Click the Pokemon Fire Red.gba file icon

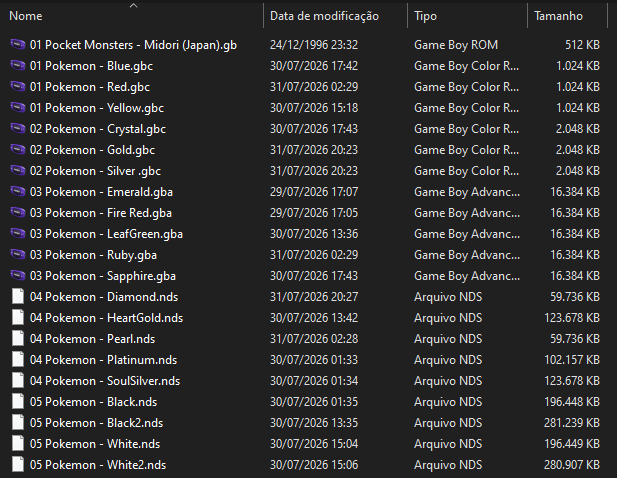click(x=18, y=212)
